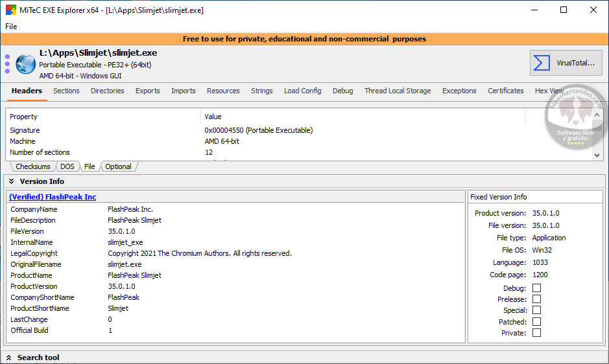609x364 pixels.
Task: Open the File menu
Action: pos(11,27)
